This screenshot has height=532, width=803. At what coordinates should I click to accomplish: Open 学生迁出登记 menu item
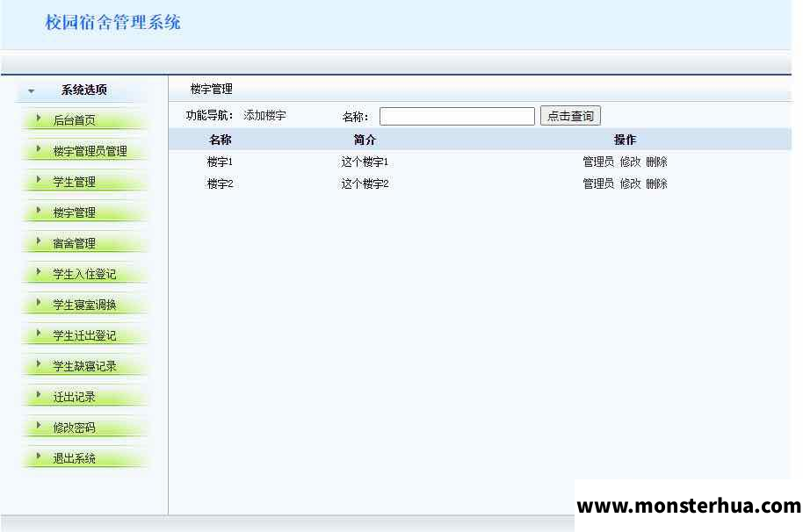84,335
